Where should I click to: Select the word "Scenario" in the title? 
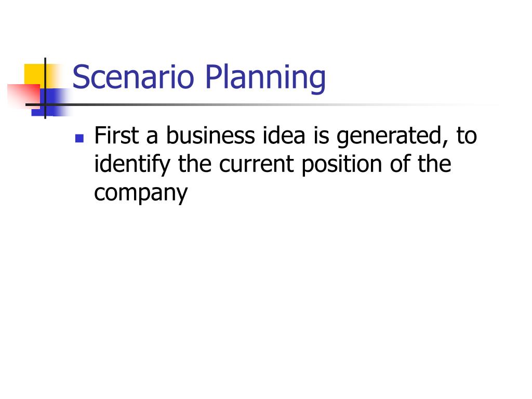click(134, 77)
